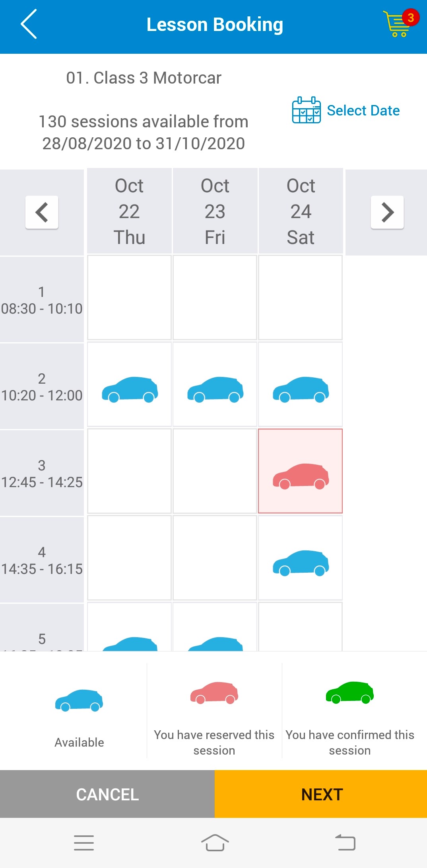The image size is (427, 868).
Task: Go to the previous dates with left chevron
Action: click(x=42, y=212)
